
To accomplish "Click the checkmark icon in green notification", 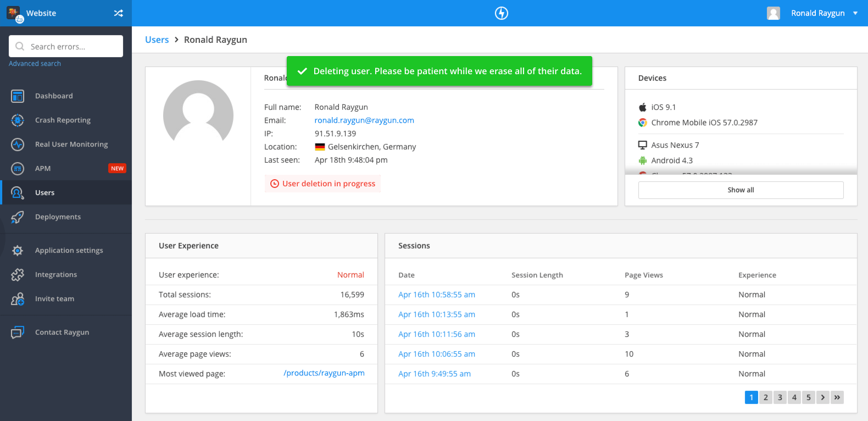I will coord(302,71).
